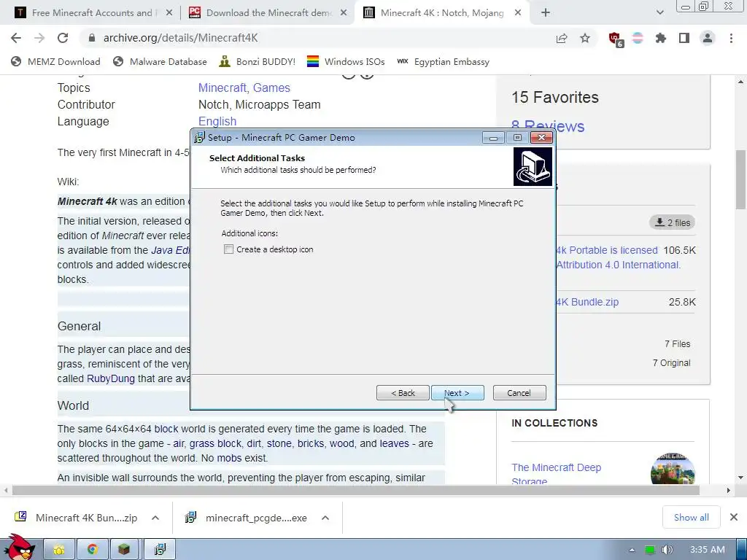Open the folder icon in taskbar
This screenshot has height=560, width=747.
tap(60, 550)
